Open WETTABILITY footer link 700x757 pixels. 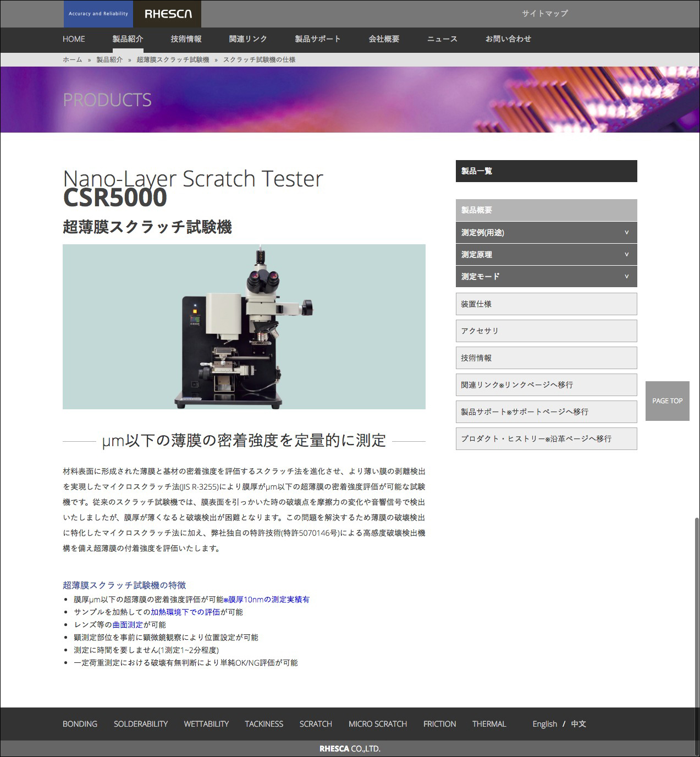(206, 724)
